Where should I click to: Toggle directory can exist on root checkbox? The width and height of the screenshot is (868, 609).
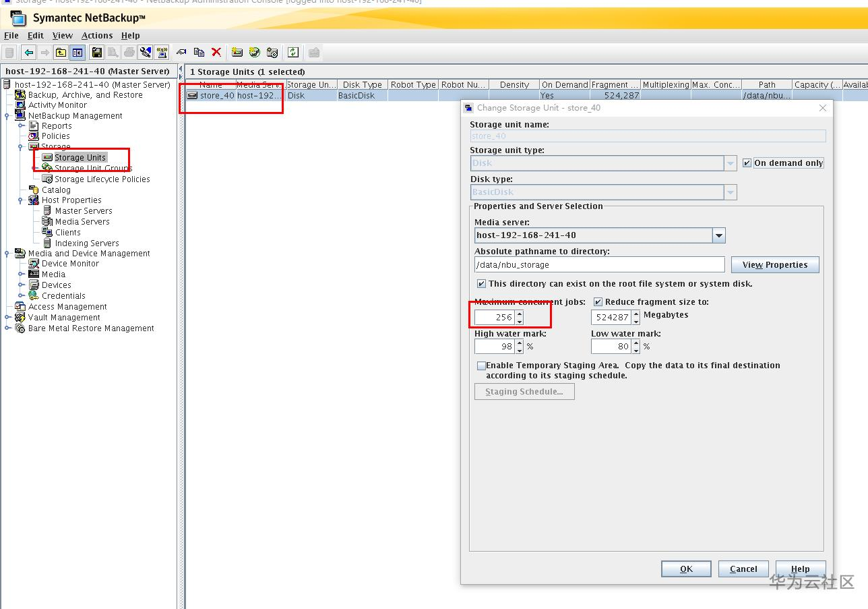click(x=481, y=284)
